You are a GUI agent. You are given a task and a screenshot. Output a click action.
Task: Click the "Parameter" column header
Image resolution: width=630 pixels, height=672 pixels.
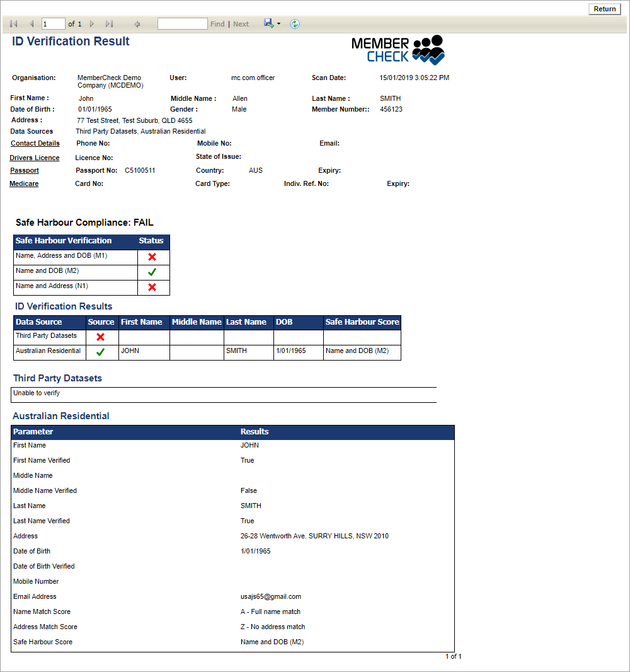pyautogui.click(x=33, y=432)
